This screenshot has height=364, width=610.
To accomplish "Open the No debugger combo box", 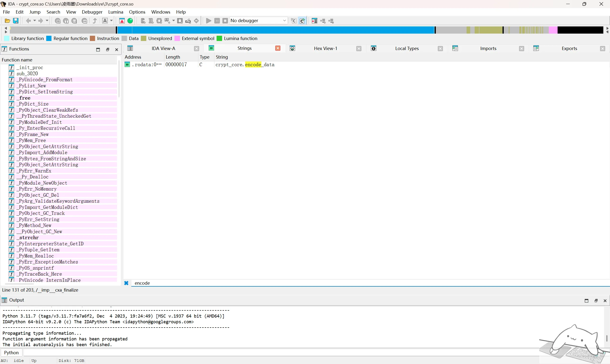I will point(258,20).
